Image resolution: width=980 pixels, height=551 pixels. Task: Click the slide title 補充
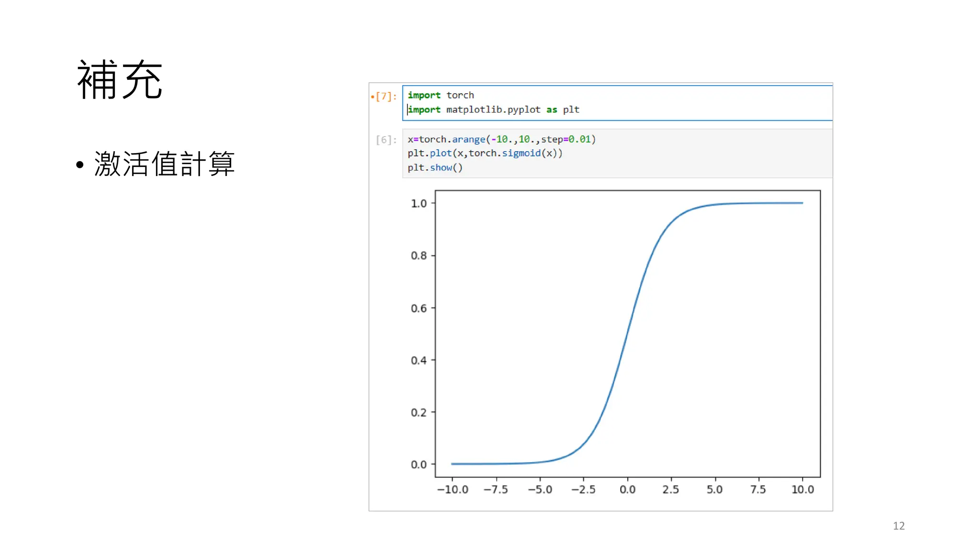[120, 80]
